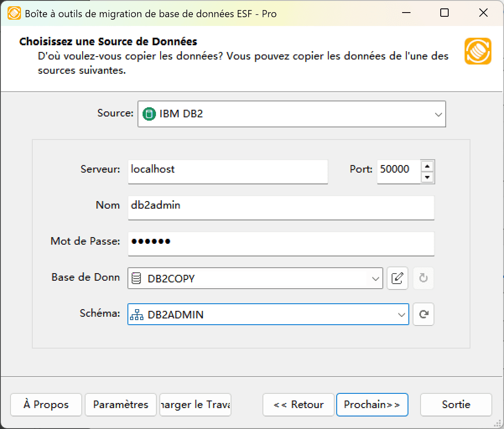Click the schema icon beside DB2ADMIN

point(136,314)
